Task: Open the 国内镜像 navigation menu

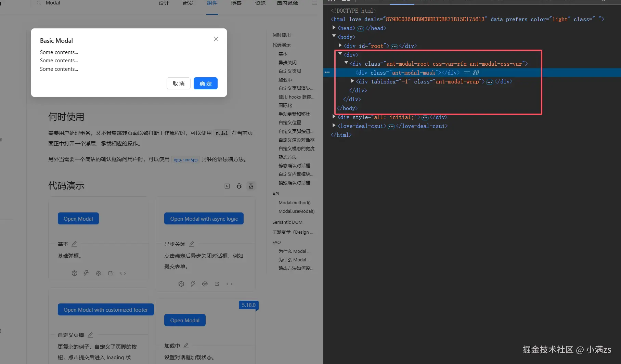Action: click(x=287, y=3)
